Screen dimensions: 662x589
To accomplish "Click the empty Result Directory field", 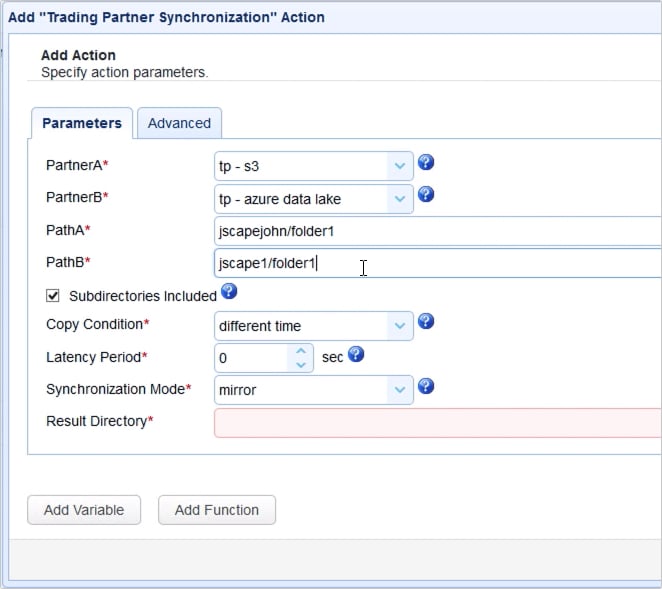I will pyautogui.click(x=437, y=422).
